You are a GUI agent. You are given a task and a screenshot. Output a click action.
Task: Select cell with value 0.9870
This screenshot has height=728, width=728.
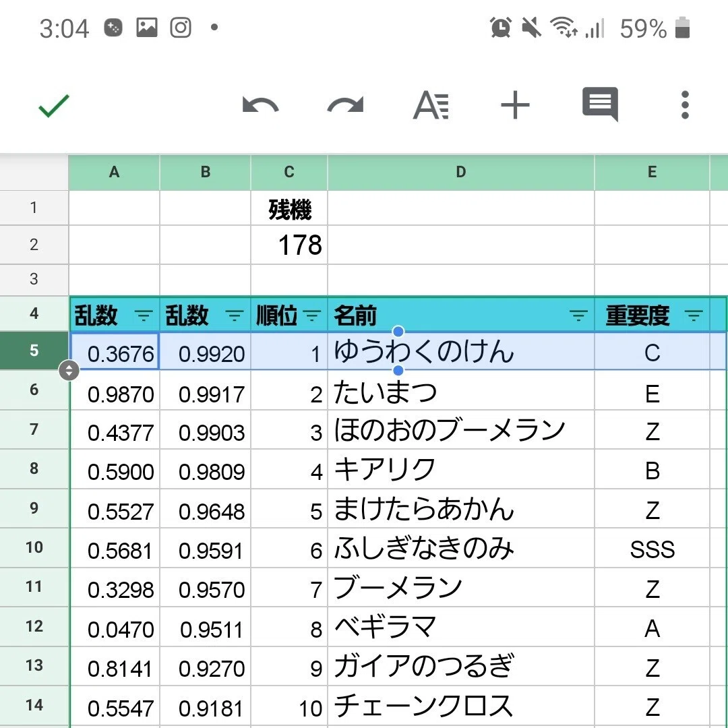tap(114, 390)
